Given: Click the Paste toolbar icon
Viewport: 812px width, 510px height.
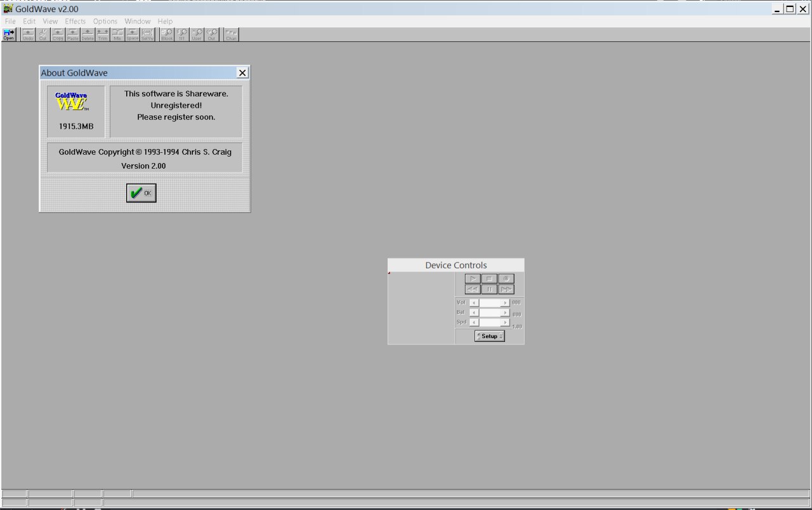Looking at the screenshot, I should (73, 35).
